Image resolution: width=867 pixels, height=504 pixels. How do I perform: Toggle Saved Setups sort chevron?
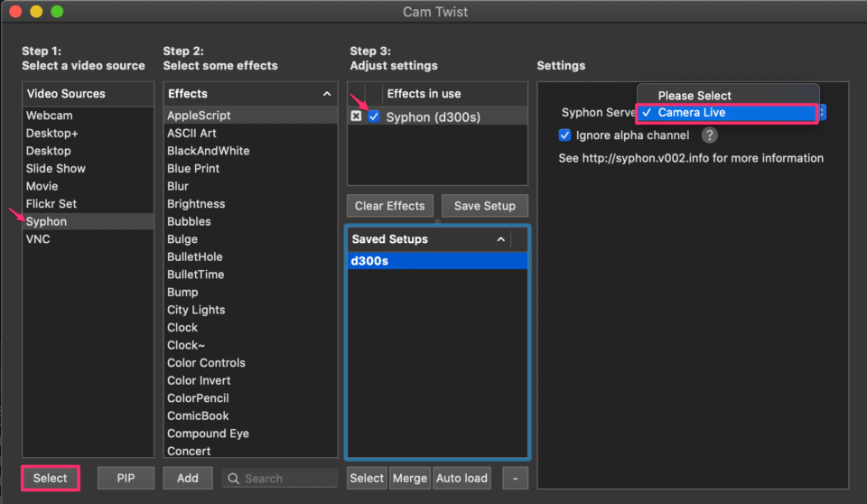pos(501,239)
